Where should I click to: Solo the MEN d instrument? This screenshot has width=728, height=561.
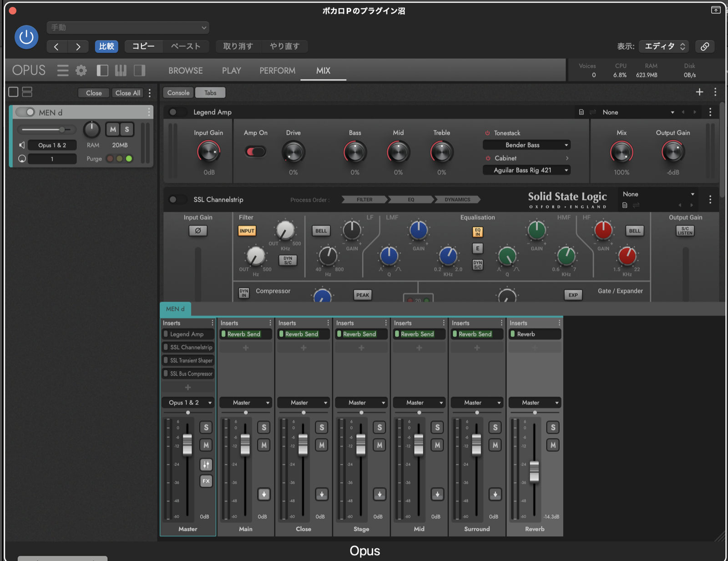[127, 129]
